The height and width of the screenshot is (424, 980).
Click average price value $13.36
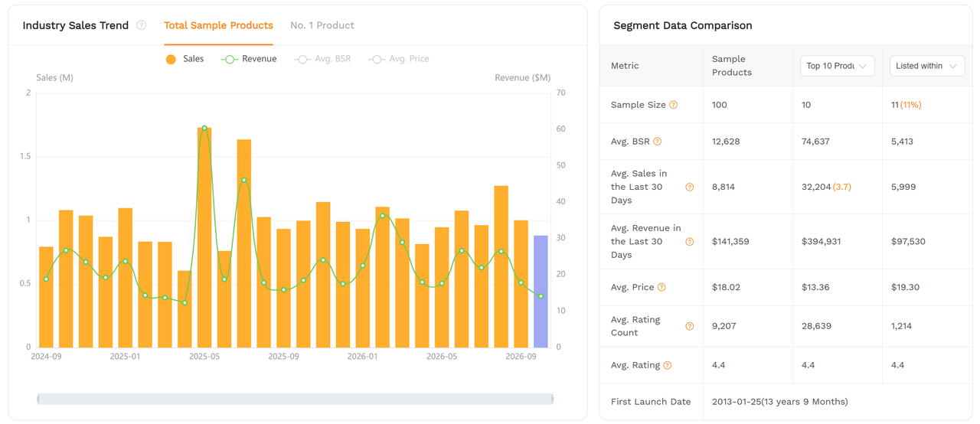[816, 288]
